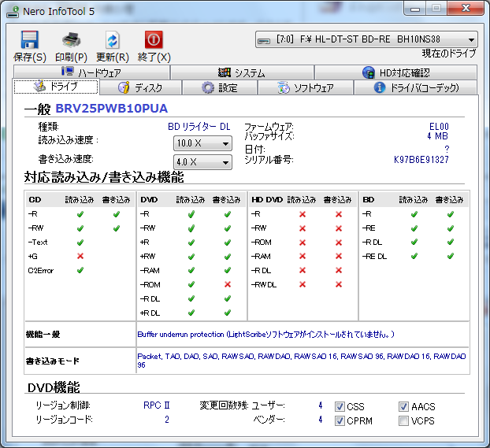490x448 pixels.
Task: Expand the read speed 10.0 X dropdown
Action: [202, 143]
